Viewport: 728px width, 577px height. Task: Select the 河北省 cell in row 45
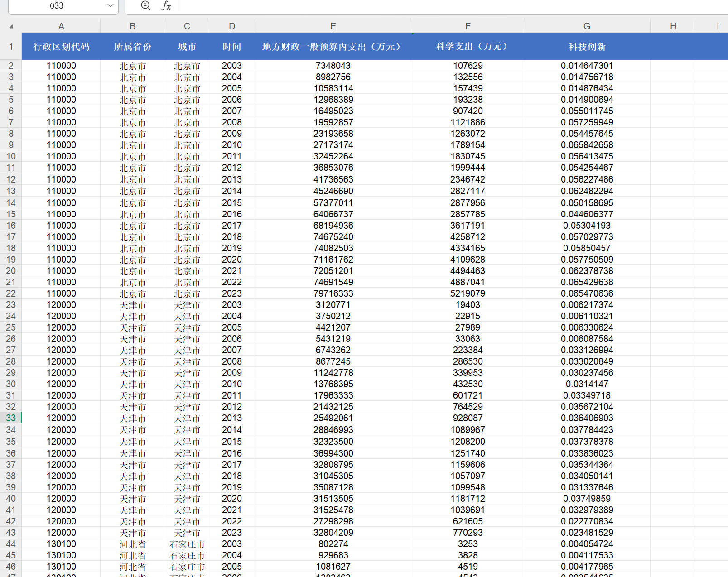pyautogui.click(x=132, y=555)
